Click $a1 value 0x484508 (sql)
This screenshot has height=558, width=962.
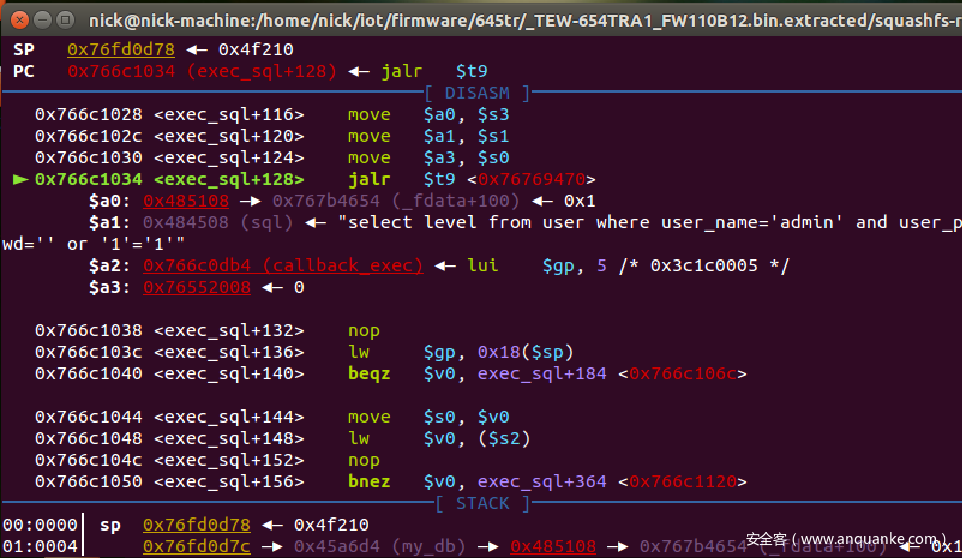coord(218,223)
